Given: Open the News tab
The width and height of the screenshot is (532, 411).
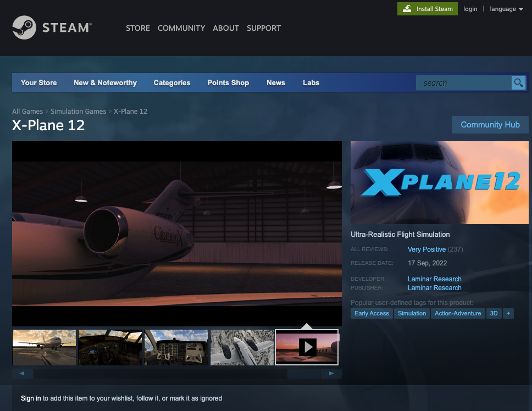Looking at the screenshot, I should coord(276,83).
